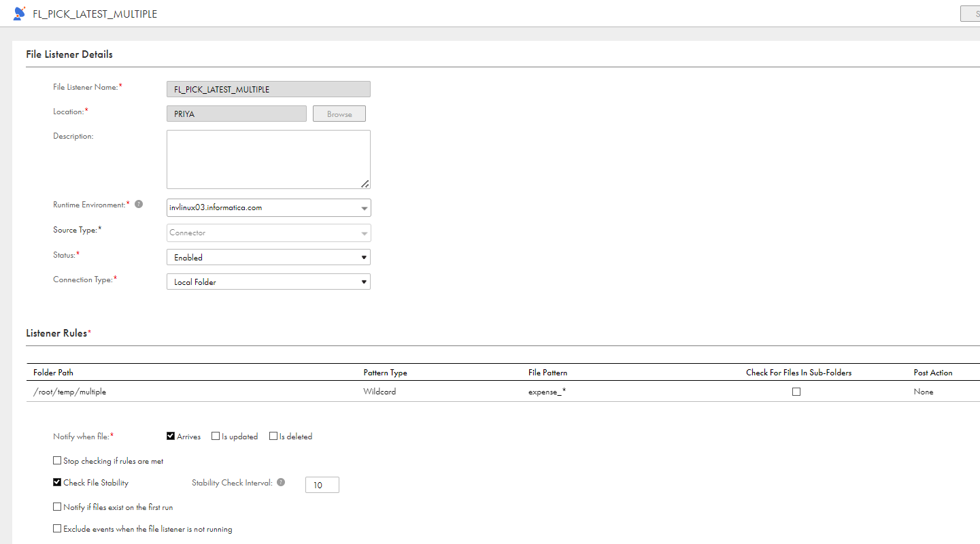The width and height of the screenshot is (980, 544).
Task: Uncheck the Check File Stability option
Action: point(57,482)
